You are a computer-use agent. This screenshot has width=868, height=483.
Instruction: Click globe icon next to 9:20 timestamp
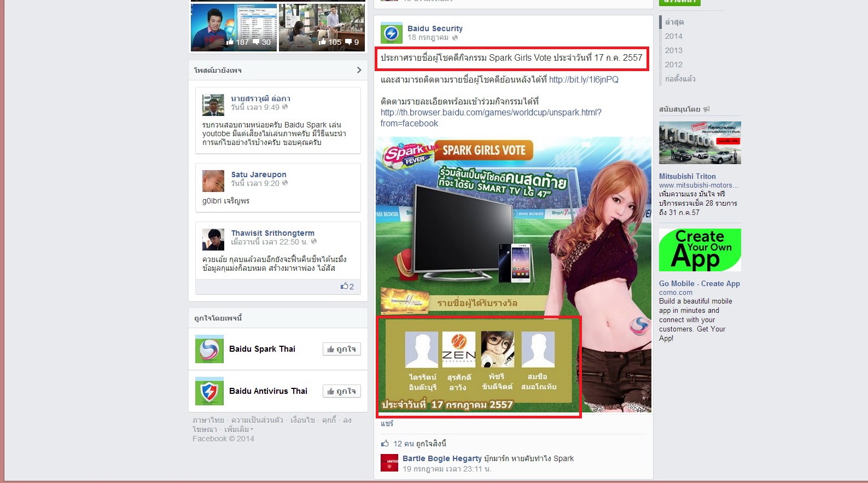(285, 183)
